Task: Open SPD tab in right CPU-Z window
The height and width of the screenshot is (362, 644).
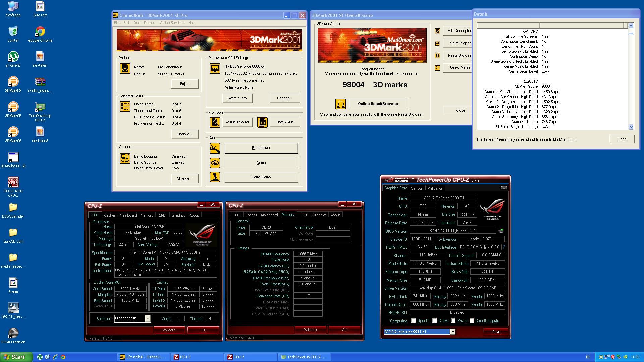Action: click(303, 215)
